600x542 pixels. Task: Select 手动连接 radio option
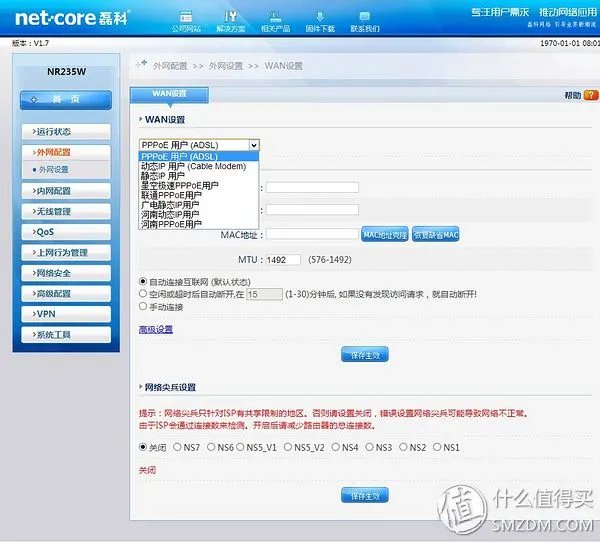[143, 306]
